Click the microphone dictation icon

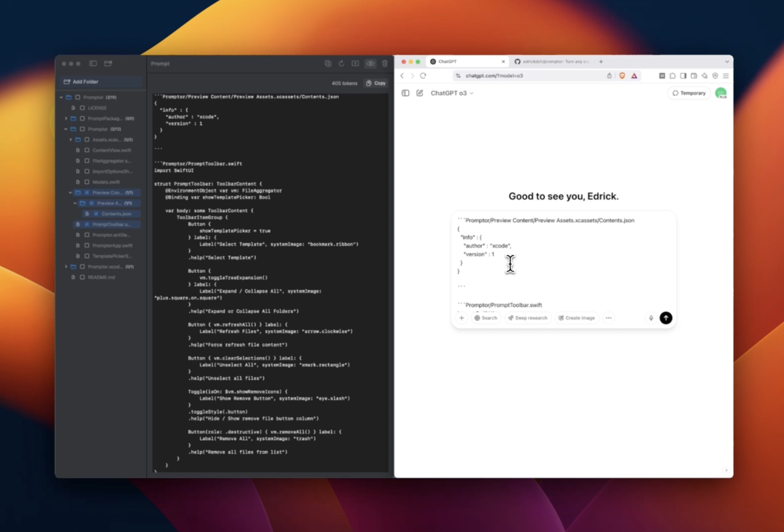point(651,318)
